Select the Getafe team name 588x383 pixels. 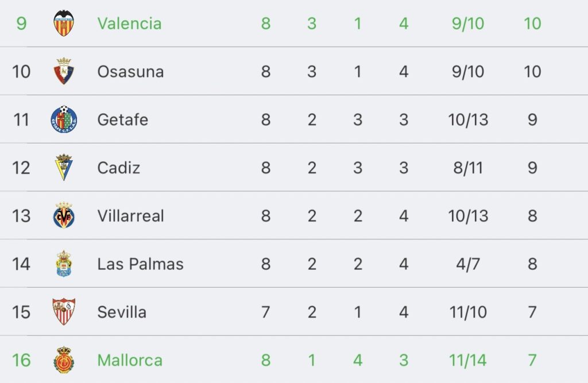123,119
